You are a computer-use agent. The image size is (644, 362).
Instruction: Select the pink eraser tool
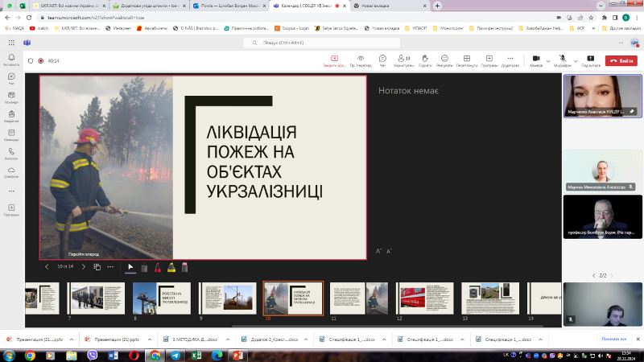pyautogui.click(x=185, y=268)
